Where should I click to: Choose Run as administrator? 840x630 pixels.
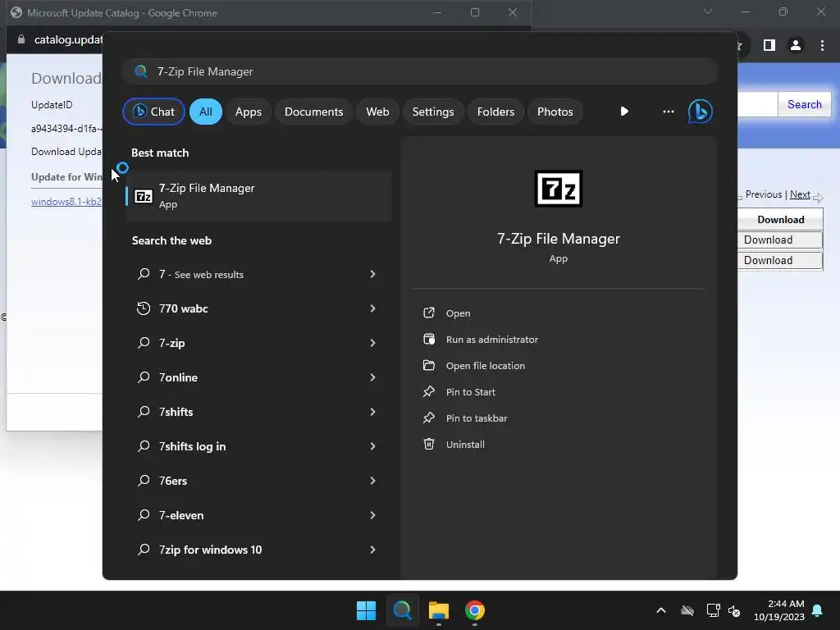(492, 339)
